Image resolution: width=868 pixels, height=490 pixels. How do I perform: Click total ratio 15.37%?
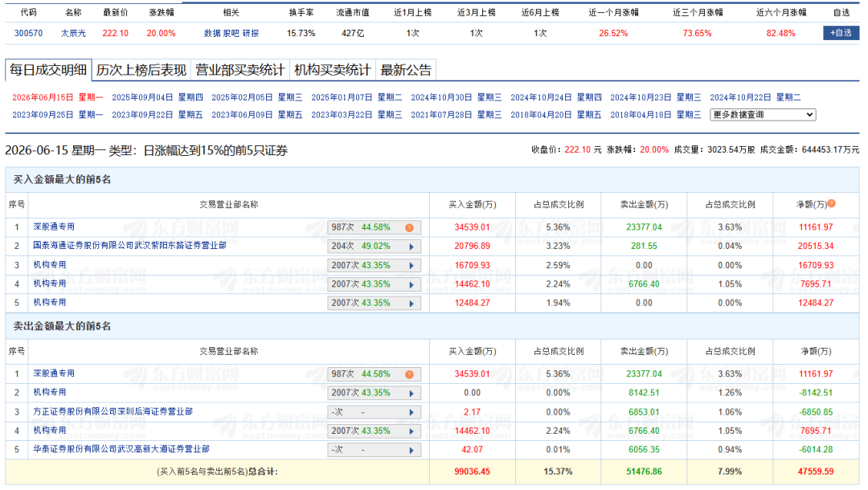click(558, 472)
